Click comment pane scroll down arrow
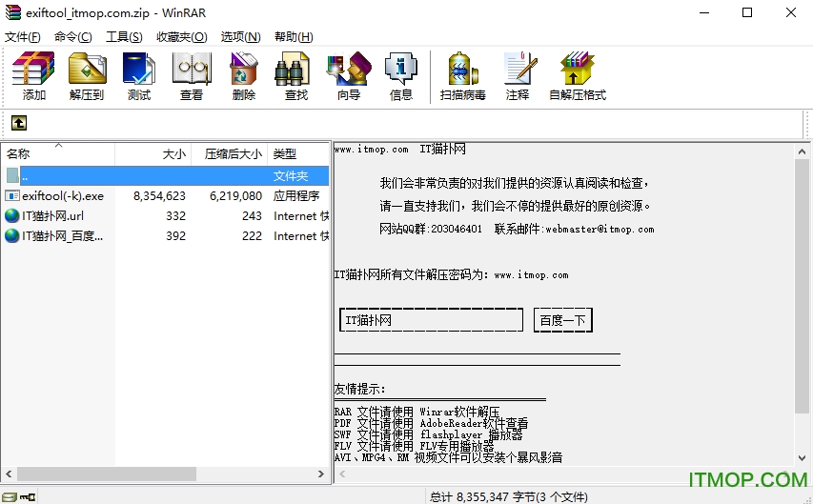 pos(803,458)
